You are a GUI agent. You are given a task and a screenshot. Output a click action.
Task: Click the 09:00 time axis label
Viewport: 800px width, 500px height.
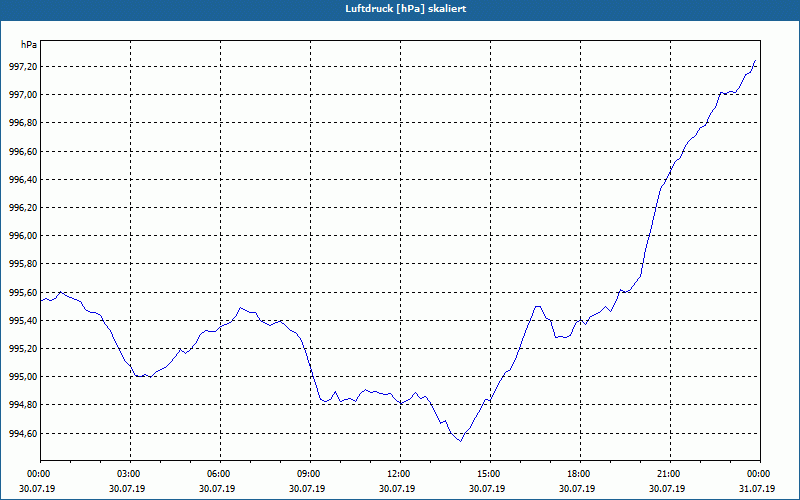pos(310,474)
